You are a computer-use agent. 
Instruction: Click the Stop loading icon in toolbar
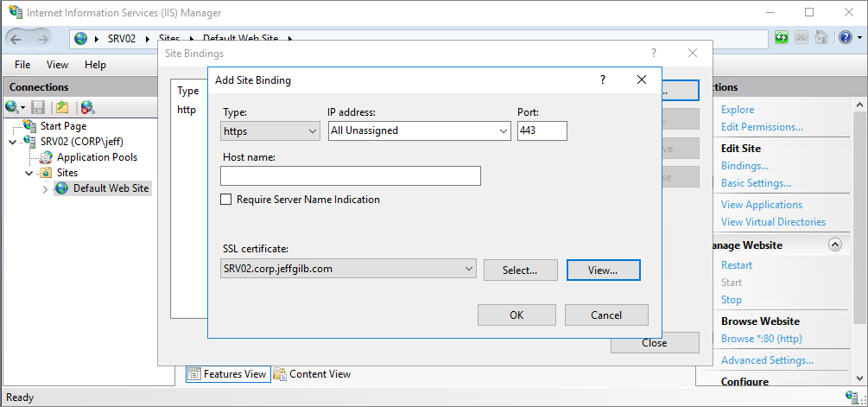click(801, 38)
